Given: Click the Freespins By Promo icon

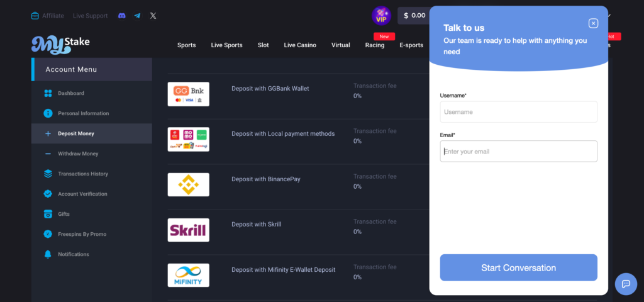Looking at the screenshot, I should click(x=48, y=234).
